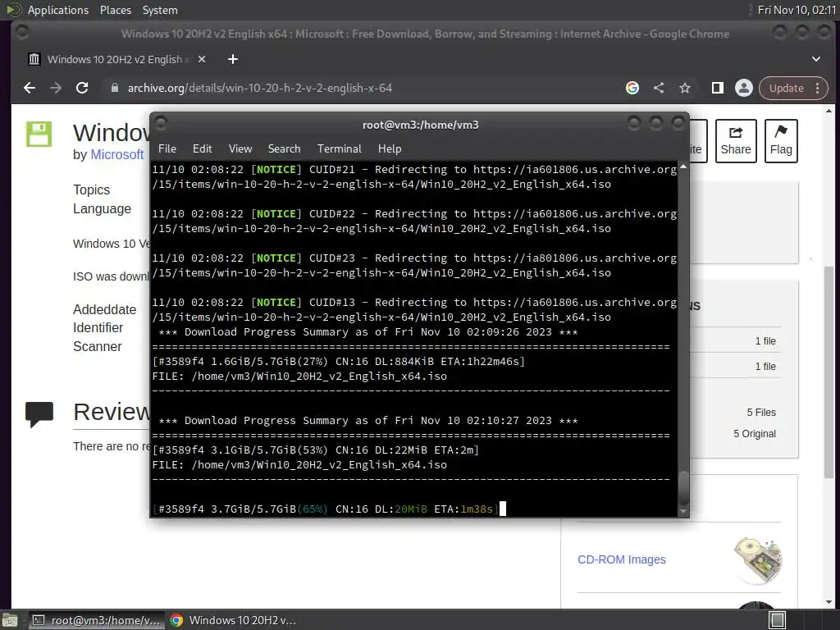The image size is (840, 630).
Task: Click the Scanner label on archive page
Action: coord(97,347)
